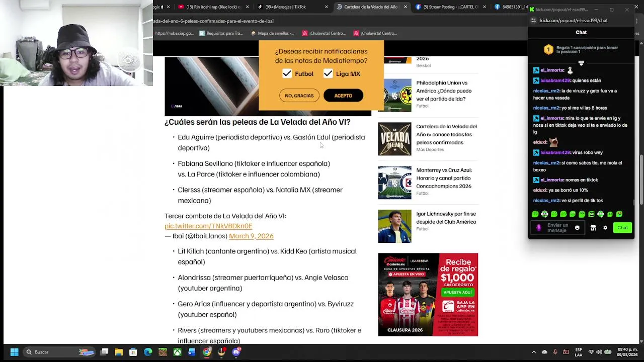Open File Explorer from taskbar
The height and width of the screenshot is (362, 644).
coord(119,352)
